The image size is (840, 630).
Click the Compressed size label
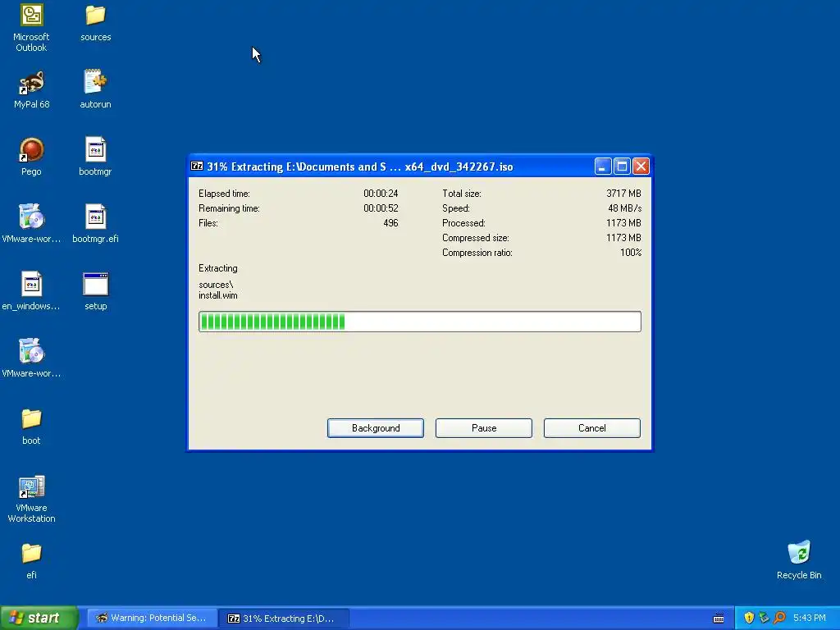[x=475, y=238]
